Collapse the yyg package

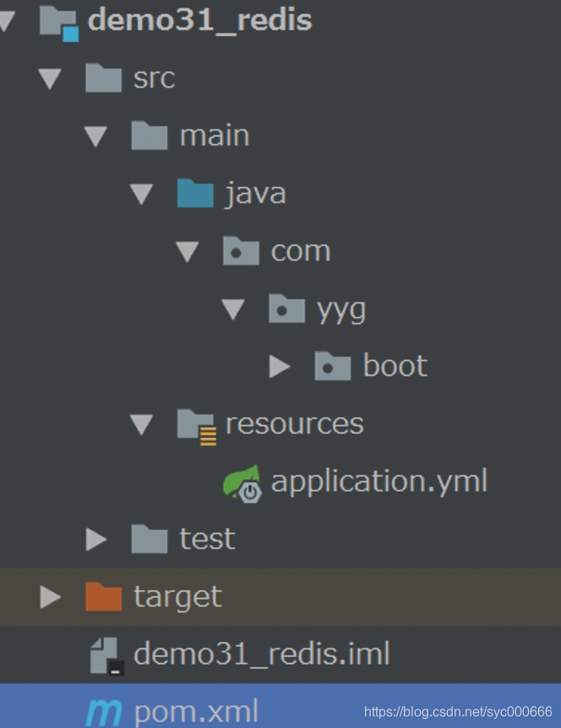coord(234,308)
